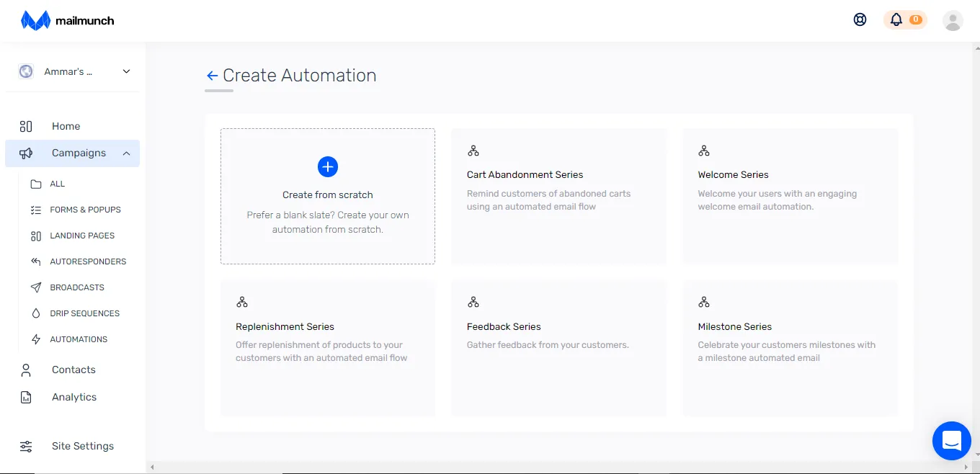Go to Home in the sidebar
The height and width of the screenshot is (474, 980).
tap(66, 126)
